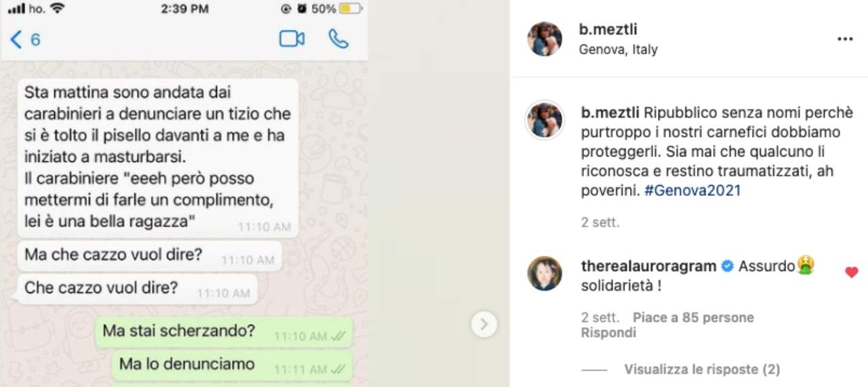Viewport: 868px width, 387px height.
Task: Open therealauroragram's profile avatar
Action: coord(545,273)
